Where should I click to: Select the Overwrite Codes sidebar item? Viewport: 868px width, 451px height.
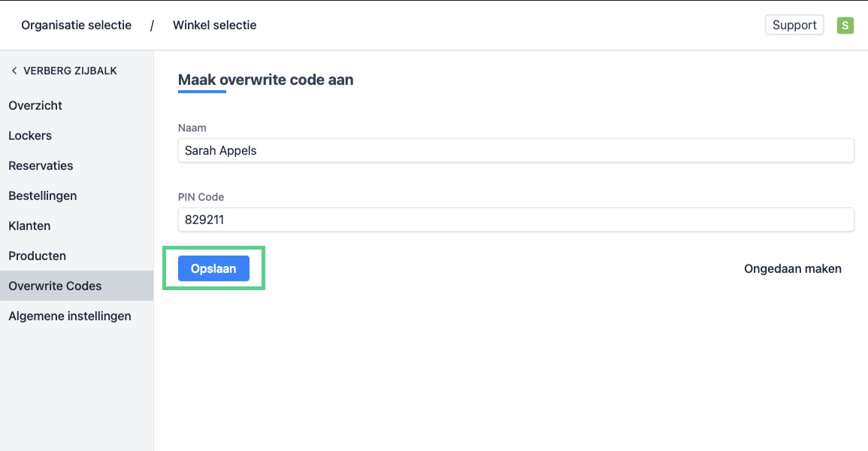[55, 286]
